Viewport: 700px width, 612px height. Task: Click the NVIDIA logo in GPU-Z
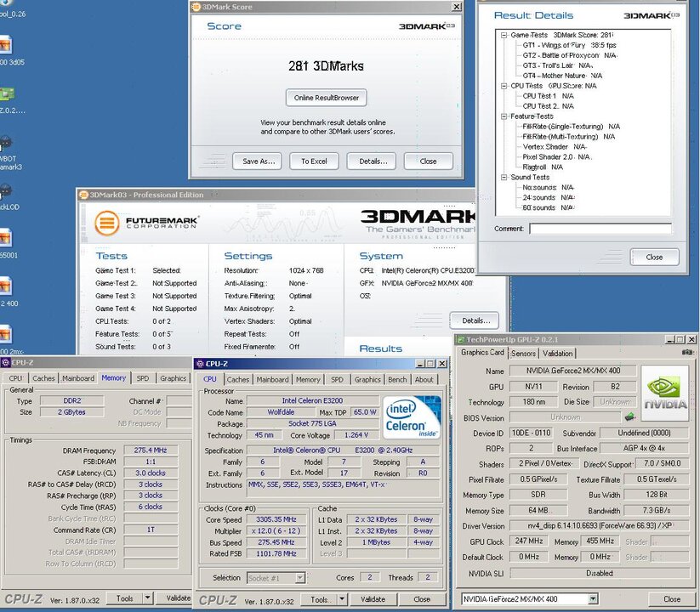click(665, 393)
